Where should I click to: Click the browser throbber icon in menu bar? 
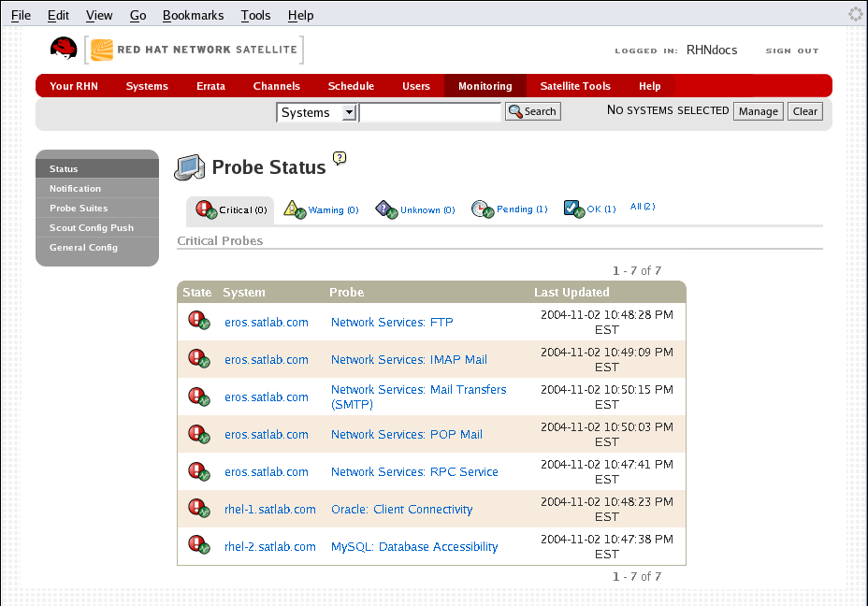tap(856, 14)
